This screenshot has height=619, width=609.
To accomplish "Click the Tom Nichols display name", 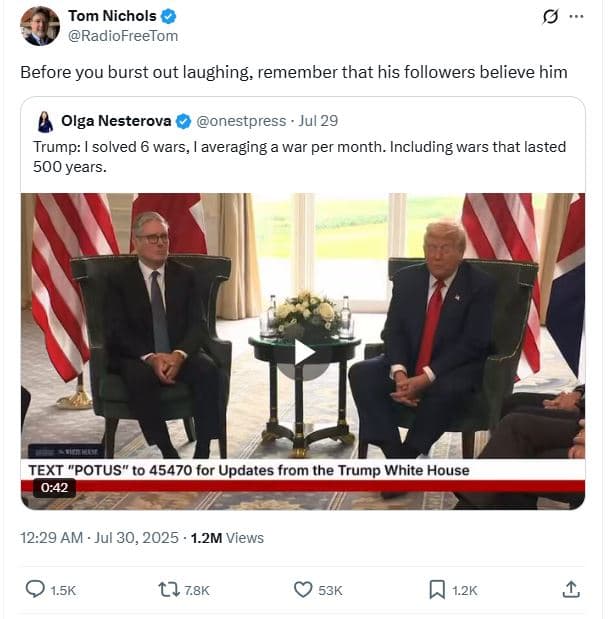I will [x=112, y=16].
